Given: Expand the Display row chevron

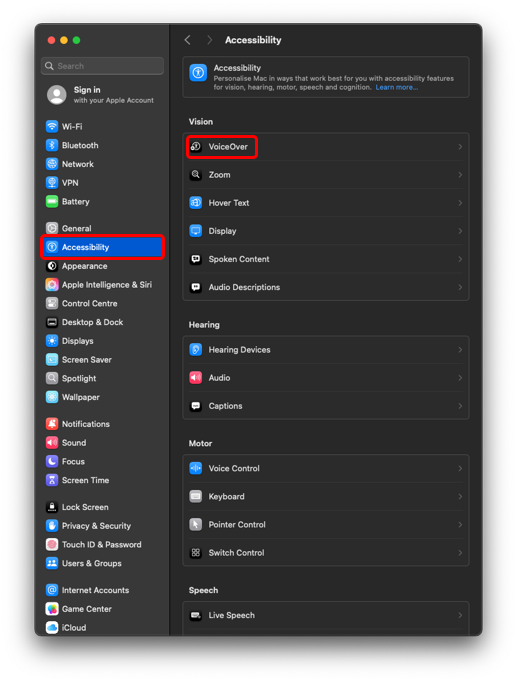Looking at the screenshot, I should (460, 231).
